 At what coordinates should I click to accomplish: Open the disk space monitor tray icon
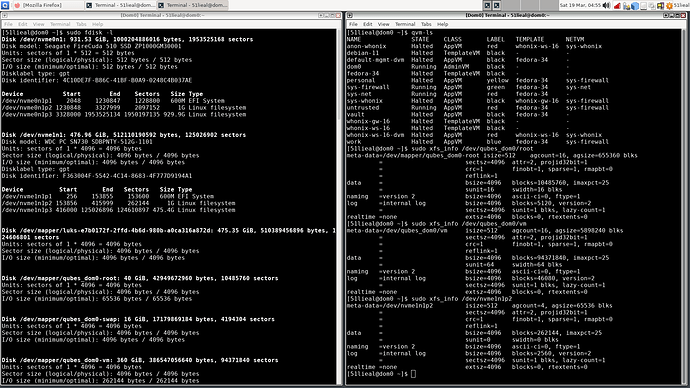(643, 6)
